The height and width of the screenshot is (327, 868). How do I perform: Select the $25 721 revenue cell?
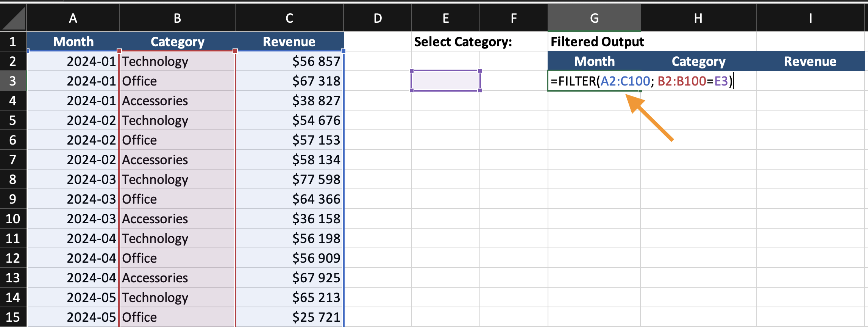[x=290, y=317]
